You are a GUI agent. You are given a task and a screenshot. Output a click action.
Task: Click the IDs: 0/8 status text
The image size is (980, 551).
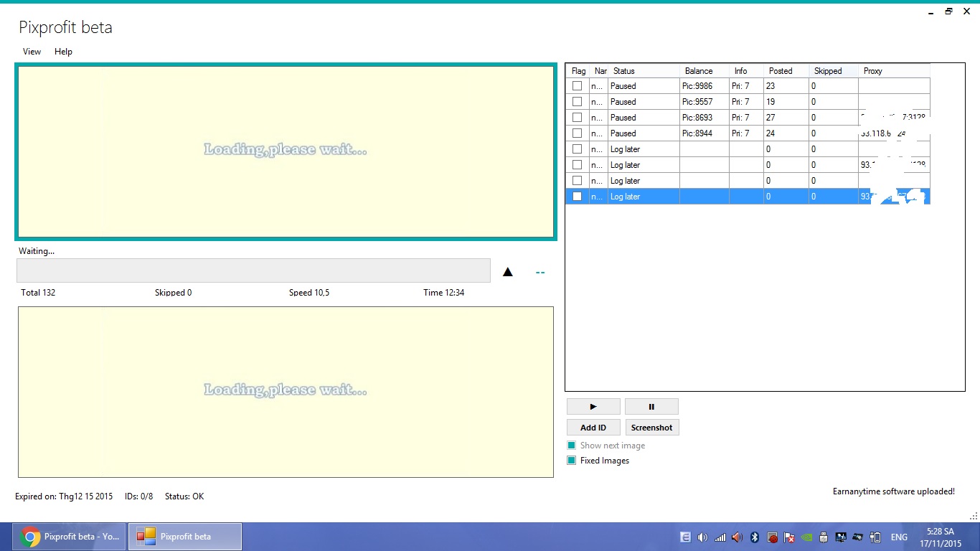coord(138,496)
